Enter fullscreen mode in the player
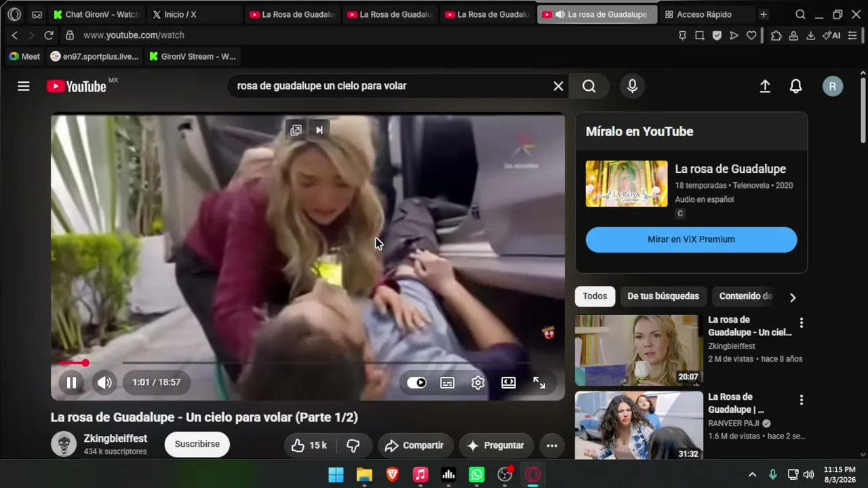 click(x=539, y=382)
